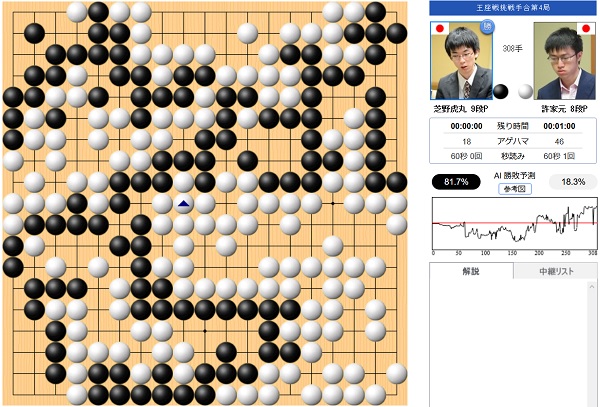Click the white stone icon beside right player
Image resolution: width=600 pixels, height=407 pixels.
[x=525, y=92]
